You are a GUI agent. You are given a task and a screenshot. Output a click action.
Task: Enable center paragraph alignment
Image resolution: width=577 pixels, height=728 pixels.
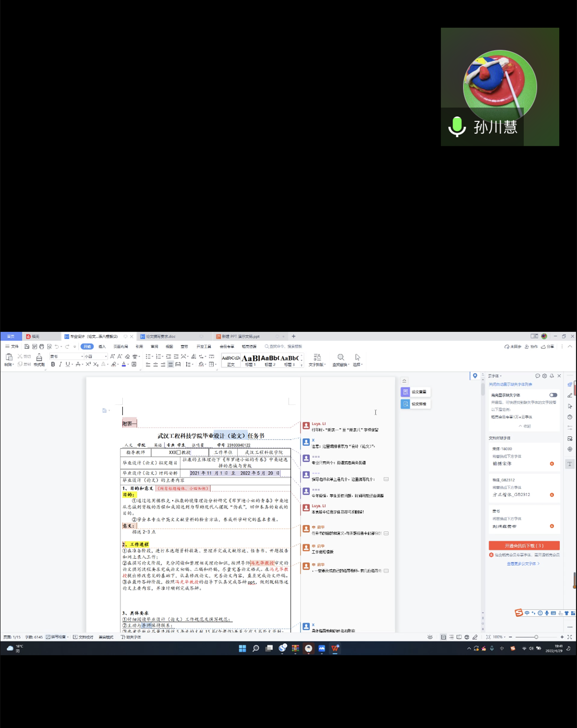[x=155, y=364]
